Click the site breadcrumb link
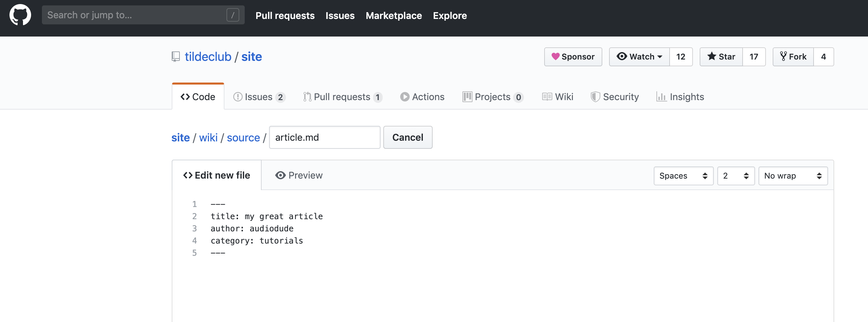This screenshot has width=868, height=322. tap(180, 138)
